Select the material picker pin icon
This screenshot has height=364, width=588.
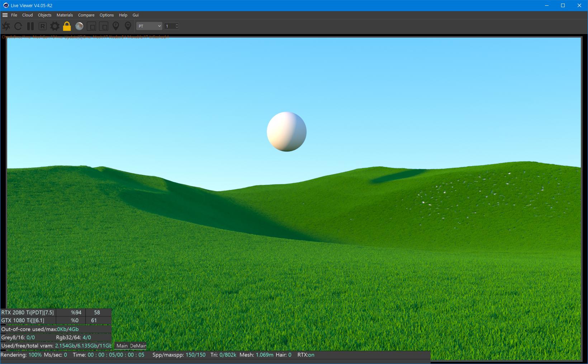(x=128, y=26)
